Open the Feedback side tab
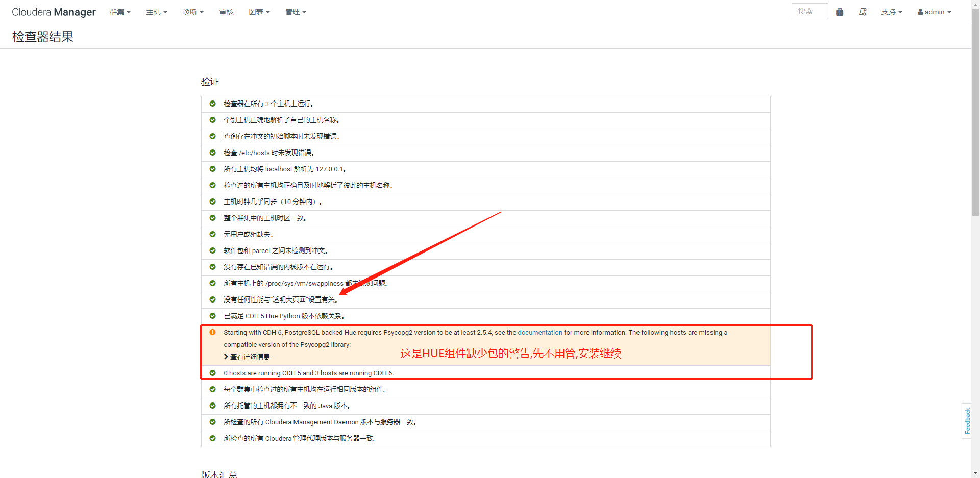 (967, 421)
